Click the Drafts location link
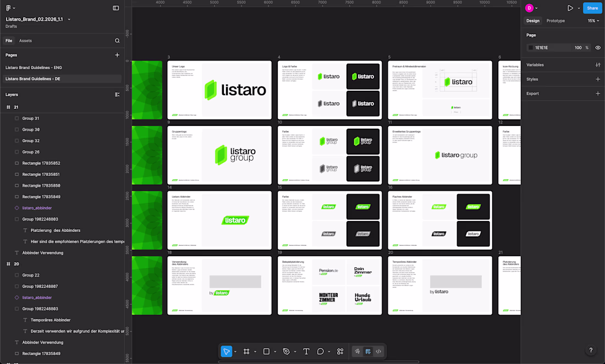Viewport: 605px width, 364px height. click(x=11, y=26)
